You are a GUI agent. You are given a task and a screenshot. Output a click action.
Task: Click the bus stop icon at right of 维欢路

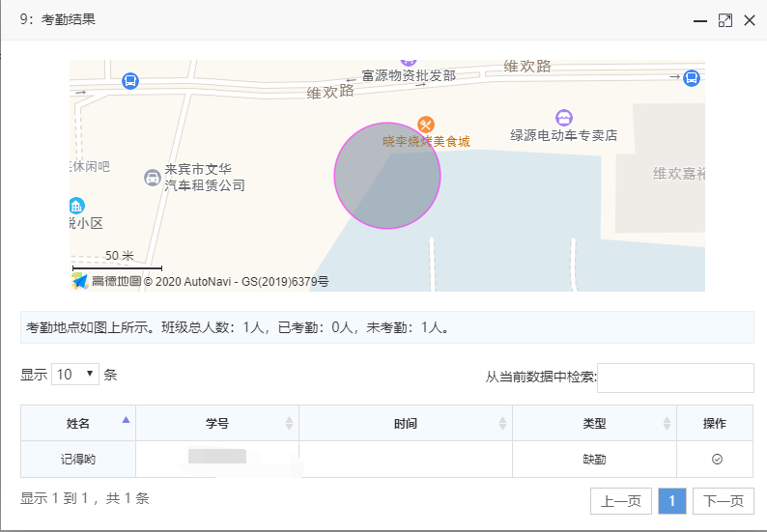pyautogui.click(x=692, y=78)
